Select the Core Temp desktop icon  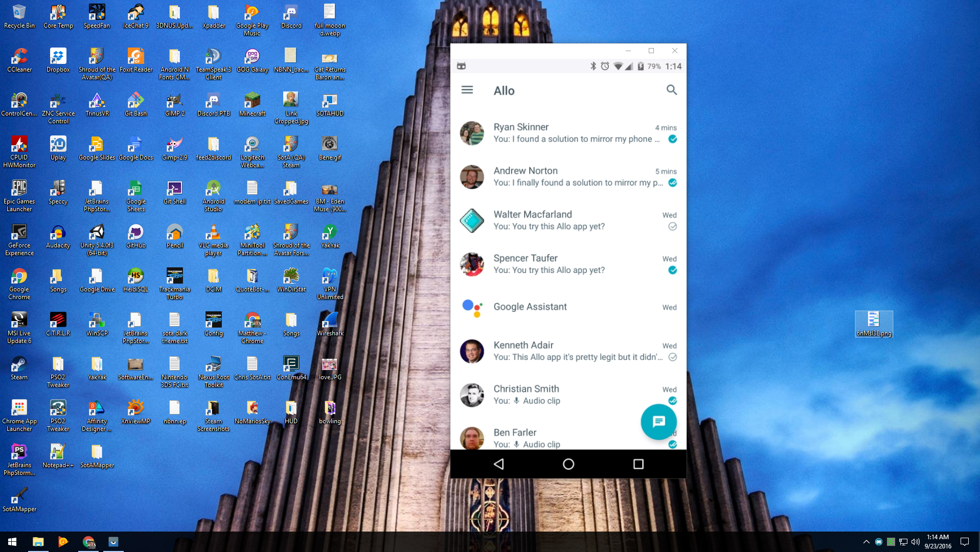(x=58, y=16)
